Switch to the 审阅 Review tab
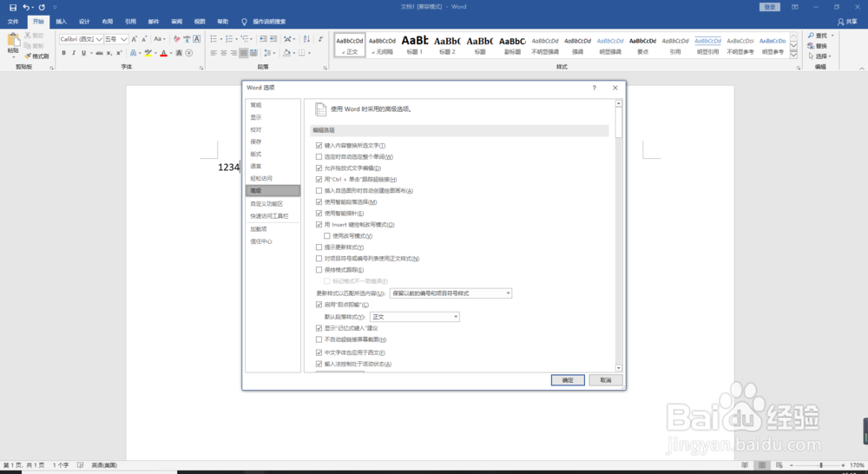Screen dimensions: 868x474 [176, 22]
